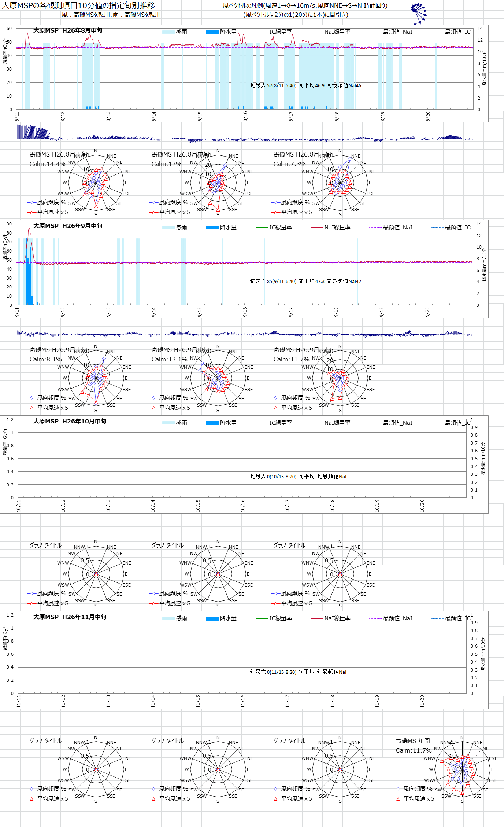504x827 pixels.
Task: Click the 10/14 date axis label
Action: coord(153,506)
